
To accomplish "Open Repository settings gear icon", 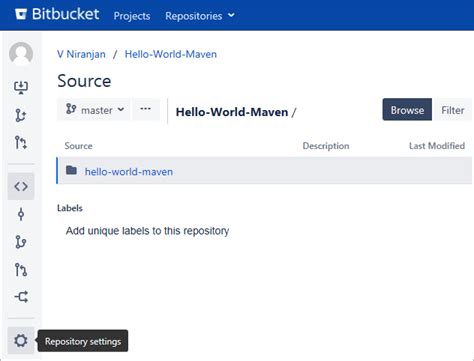I will point(21,341).
